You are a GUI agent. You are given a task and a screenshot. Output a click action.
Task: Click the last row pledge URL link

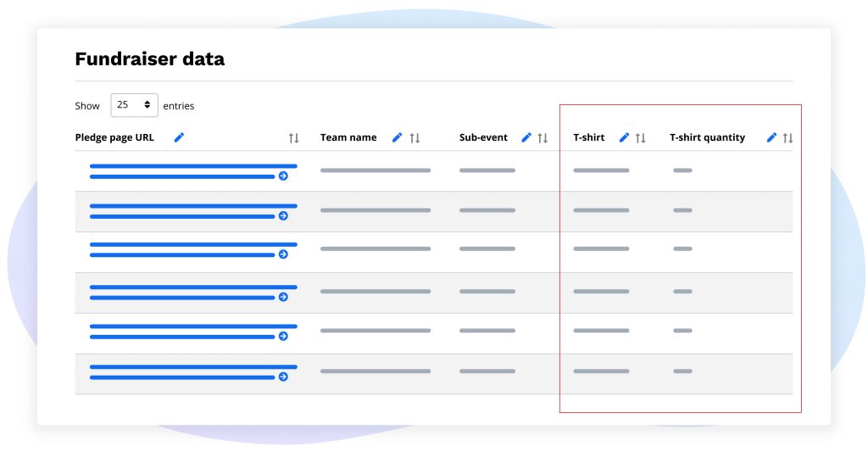(193, 367)
